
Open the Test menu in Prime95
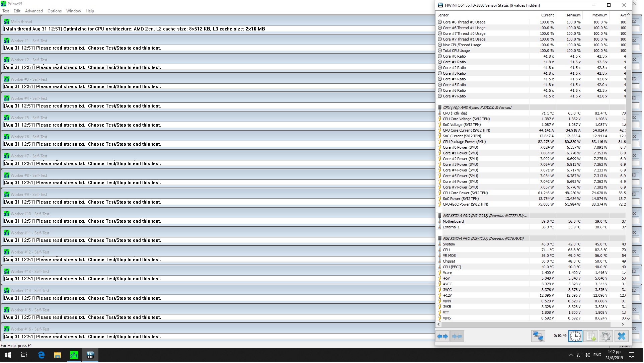(x=6, y=11)
